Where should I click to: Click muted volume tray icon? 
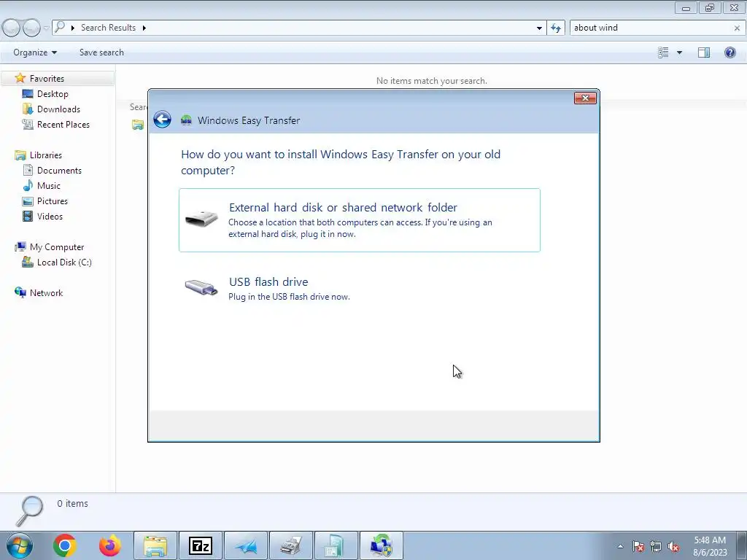[673, 546]
